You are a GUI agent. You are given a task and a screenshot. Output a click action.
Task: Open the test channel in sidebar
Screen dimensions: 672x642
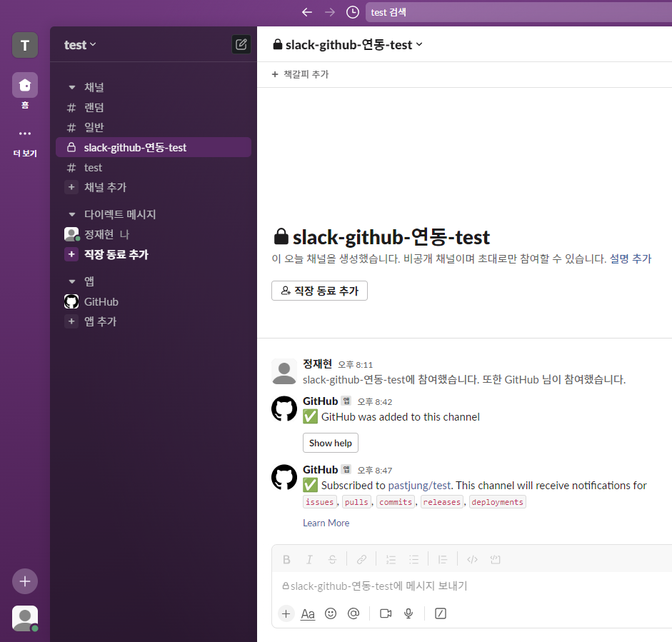(154, 168)
